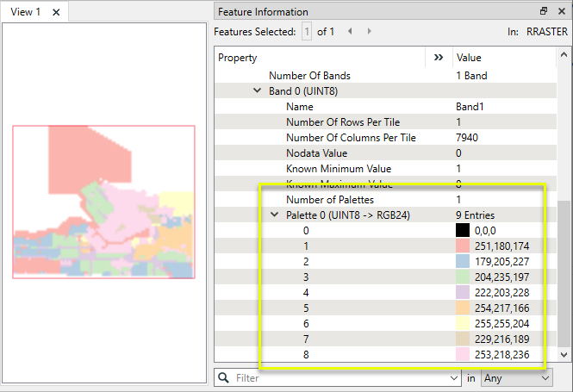The image size is (573, 392).
Task: Click the double-chevron column toggle button
Action: pos(439,58)
